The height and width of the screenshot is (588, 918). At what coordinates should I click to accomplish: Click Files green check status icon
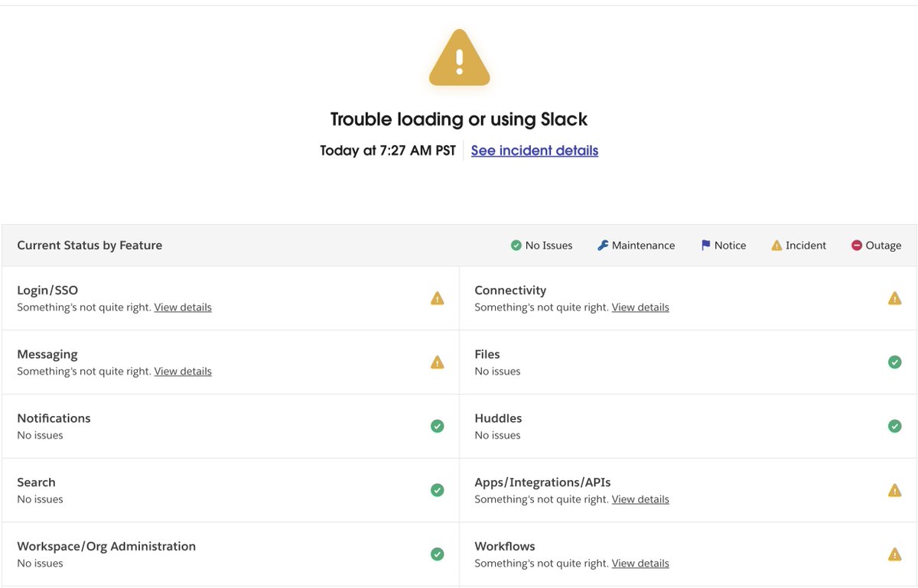tap(894, 362)
